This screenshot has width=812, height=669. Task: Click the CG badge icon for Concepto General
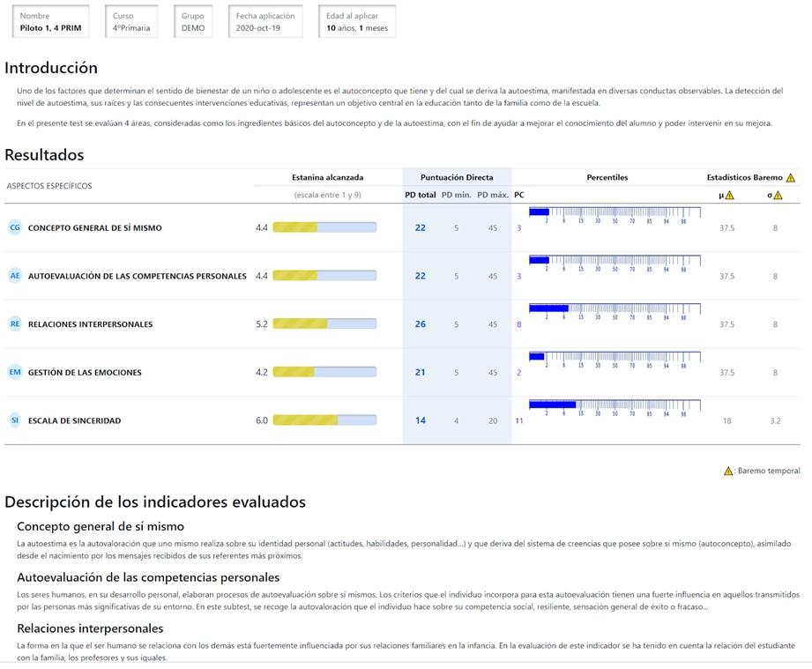(14, 227)
